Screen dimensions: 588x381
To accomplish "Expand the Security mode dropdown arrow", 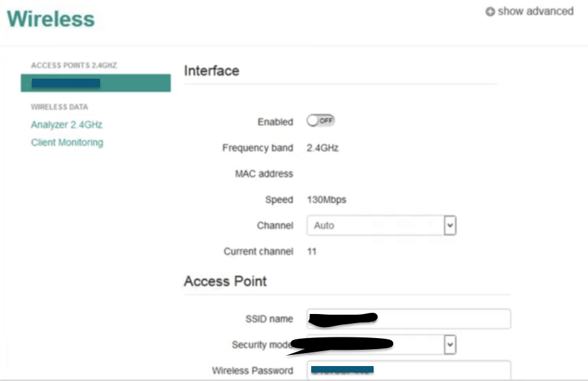I will pyautogui.click(x=450, y=345).
